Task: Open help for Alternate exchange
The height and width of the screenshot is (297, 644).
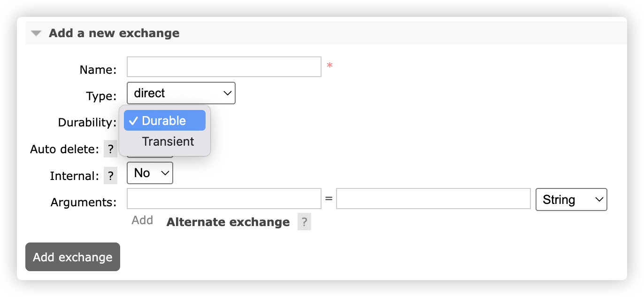Action: click(304, 222)
